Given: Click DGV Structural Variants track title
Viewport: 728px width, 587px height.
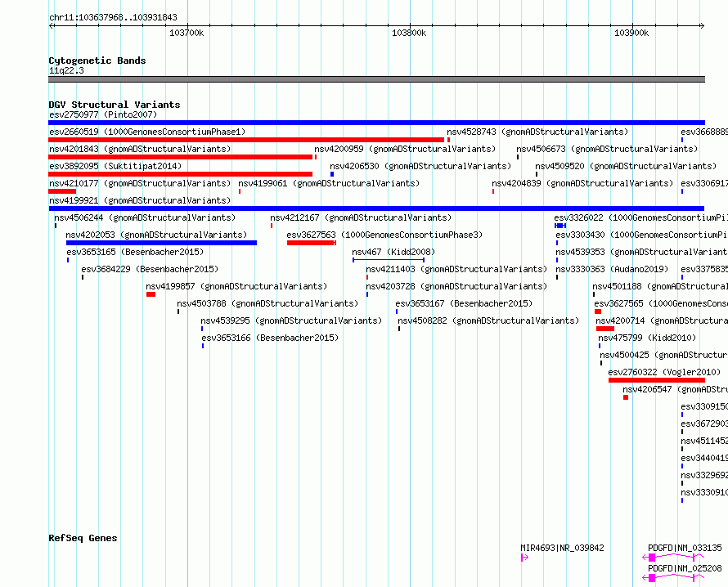Looking at the screenshot, I should click(115, 105).
